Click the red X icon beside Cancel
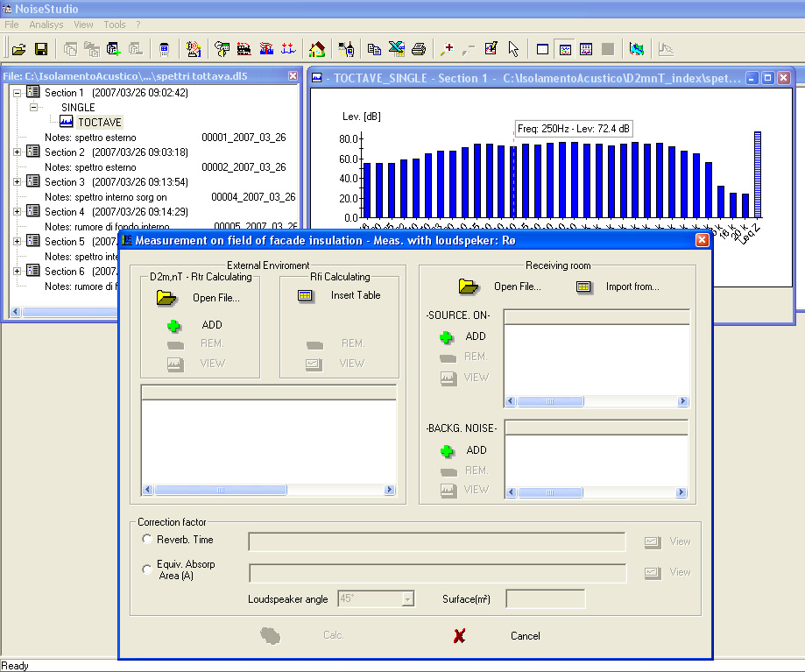This screenshot has width=805, height=672. pos(460,636)
